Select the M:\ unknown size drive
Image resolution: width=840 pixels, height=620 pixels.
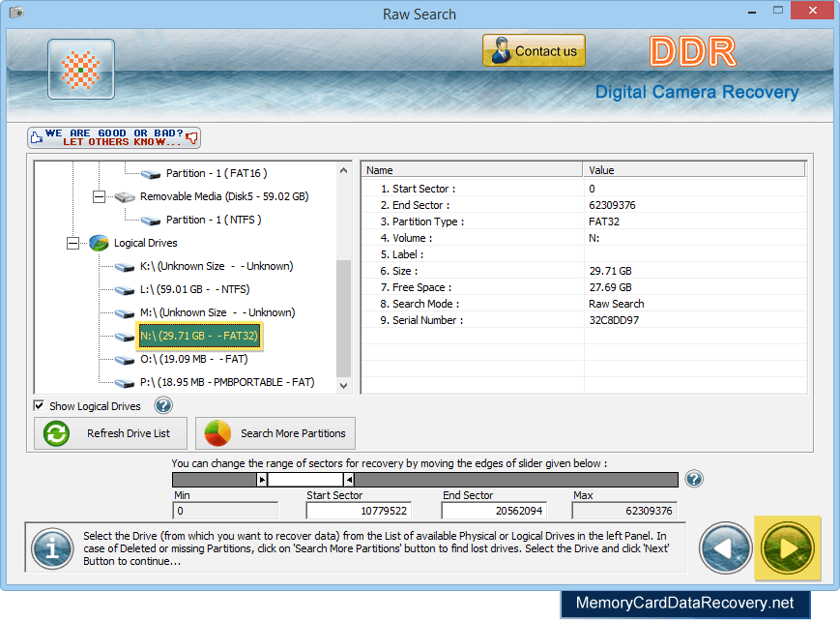[x=217, y=312]
